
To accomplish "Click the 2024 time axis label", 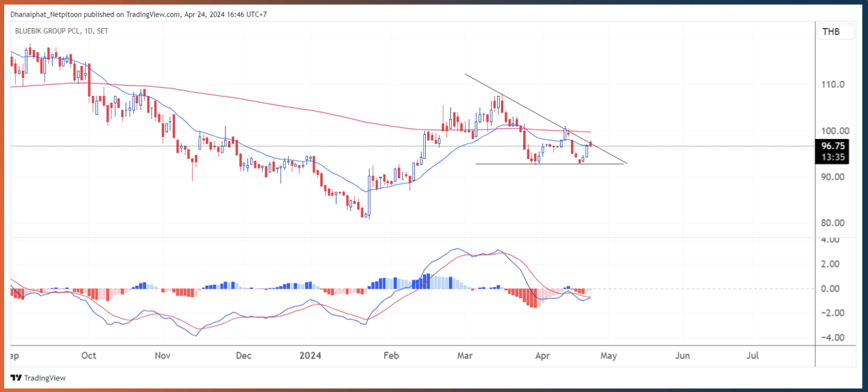I will (x=310, y=356).
